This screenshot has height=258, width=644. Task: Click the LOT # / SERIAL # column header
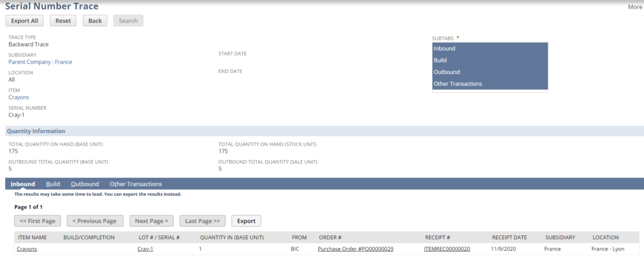point(159,237)
